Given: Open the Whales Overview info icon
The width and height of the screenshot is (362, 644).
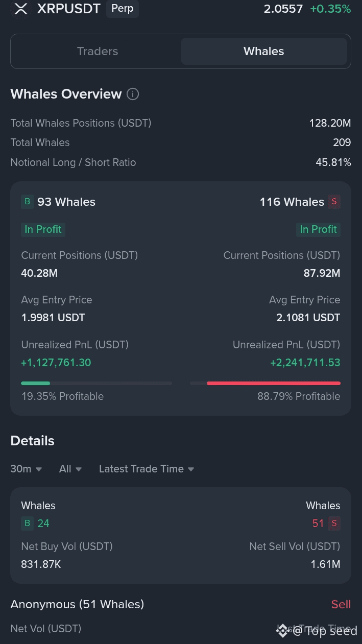Looking at the screenshot, I should coord(133,94).
